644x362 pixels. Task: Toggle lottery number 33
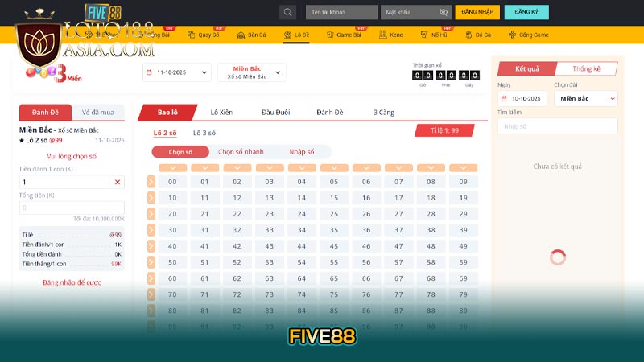click(x=270, y=230)
